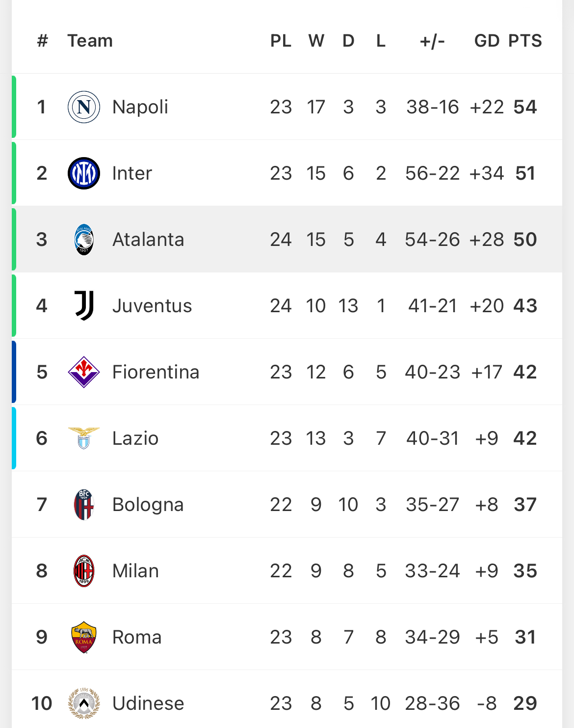Tap the AC Milan badge
574x728 pixels.
tap(84, 571)
